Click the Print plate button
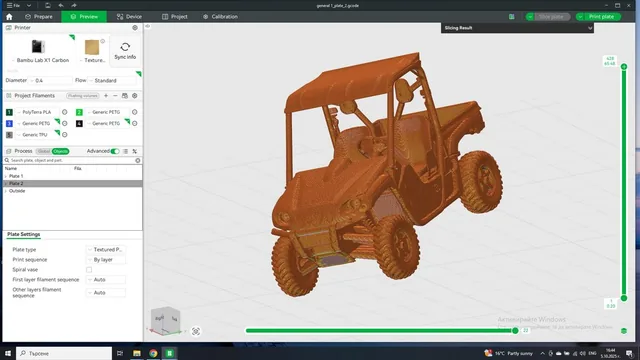The height and width of the screenshot is (360, 640). tap(601, 17)
